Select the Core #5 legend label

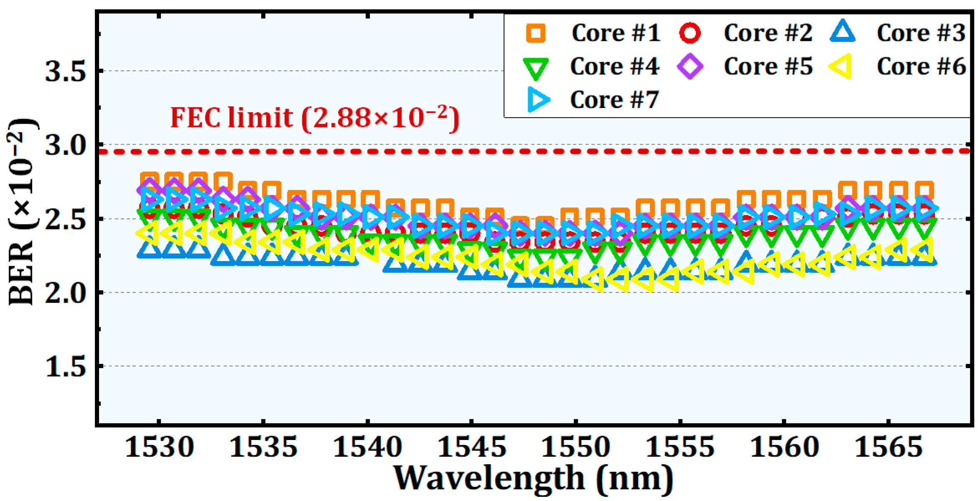tap(768, 66)
